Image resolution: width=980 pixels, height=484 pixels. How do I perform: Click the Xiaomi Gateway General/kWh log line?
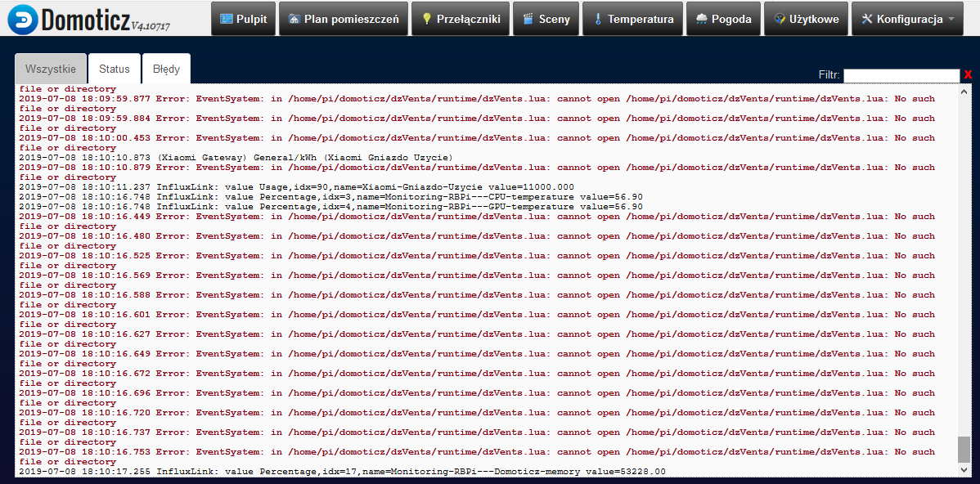236,157
